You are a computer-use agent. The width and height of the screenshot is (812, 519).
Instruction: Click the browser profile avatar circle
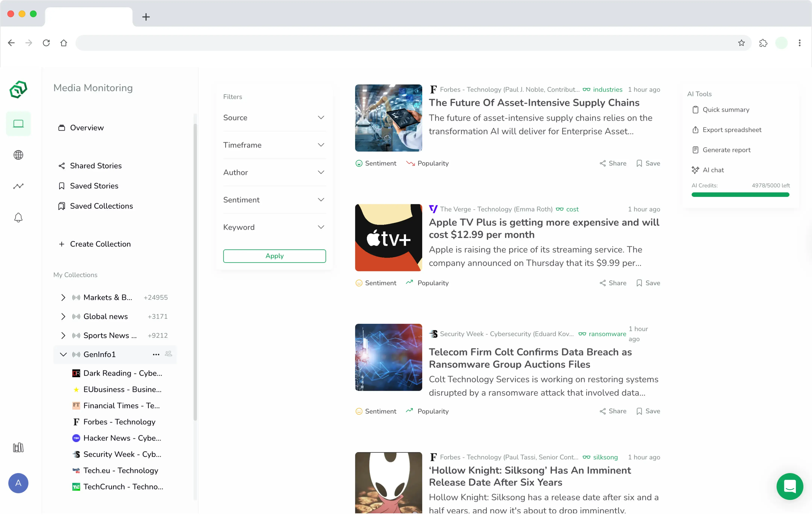click(781, 43)
